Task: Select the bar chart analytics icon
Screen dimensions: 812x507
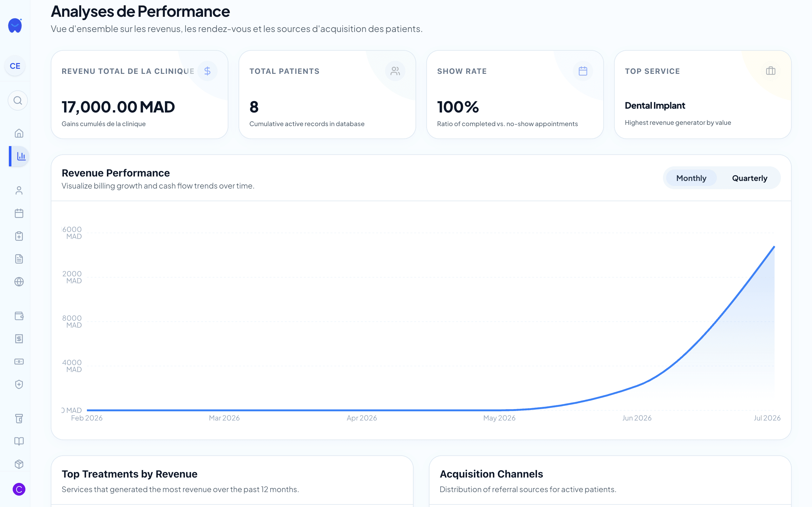Action: coord(21,156)
